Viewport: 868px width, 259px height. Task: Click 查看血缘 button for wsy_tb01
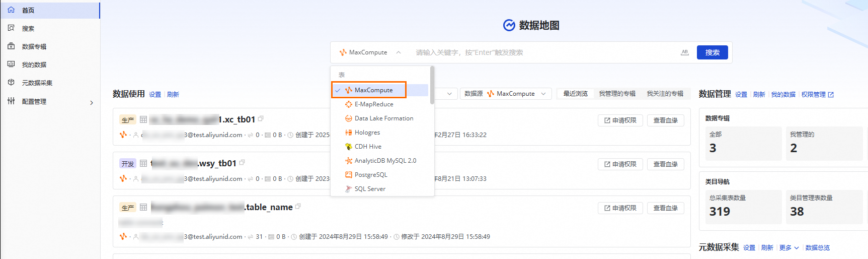(665, 164)
